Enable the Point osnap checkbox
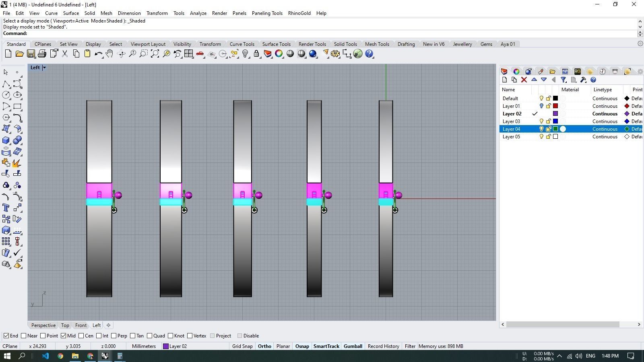644x362 pixels. [x=43, y=336]
